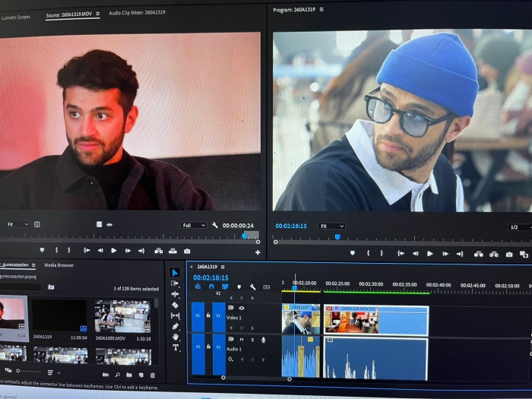The width and height of the screenshot is (532, 399).
Task: Select the Pen tool in tools panel
Action: [x=175, y=326]
